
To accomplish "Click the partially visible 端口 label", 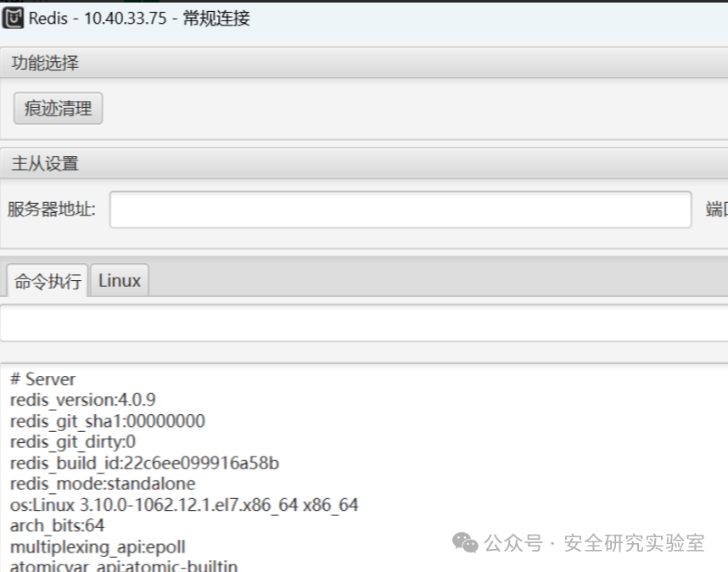I will [716, 209].
